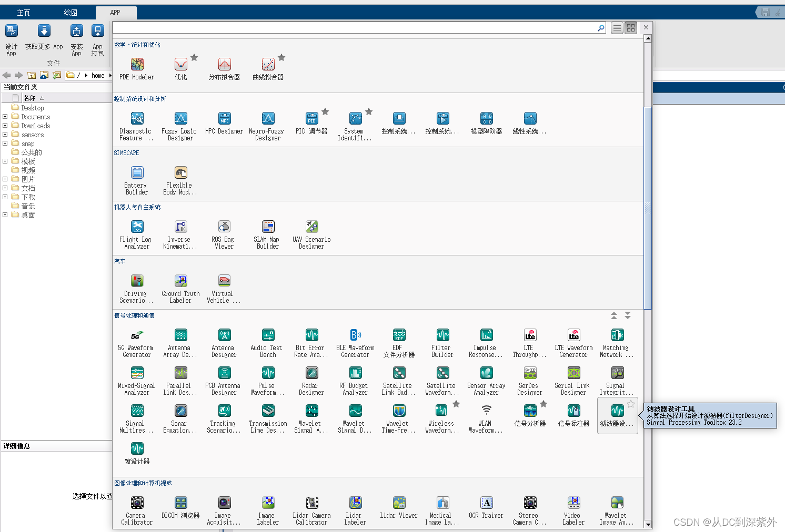Image resolution: width=785 pixels, height=532 pixels.
Task: Open Audio Test Bench
Action: (x=268, y=343)
